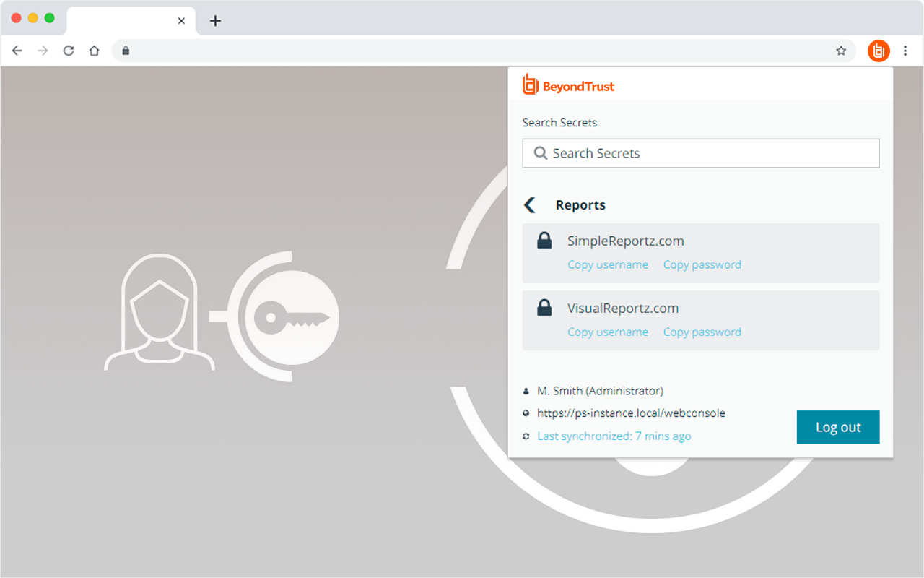924x578 pixels.
Task: Open a new tab with the plus button
Action: pyautogui.click(x=215, y=21)
